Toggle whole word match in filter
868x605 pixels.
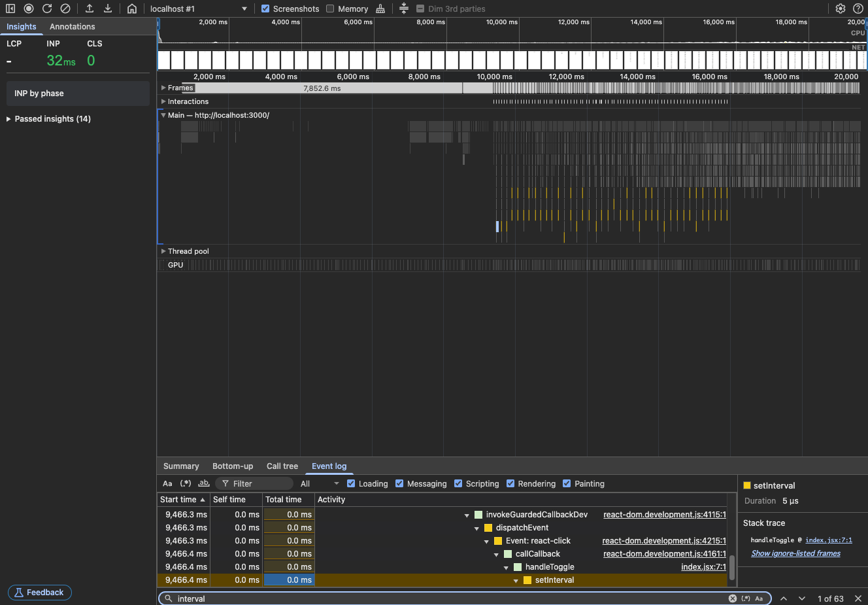(x=204, y=483)
